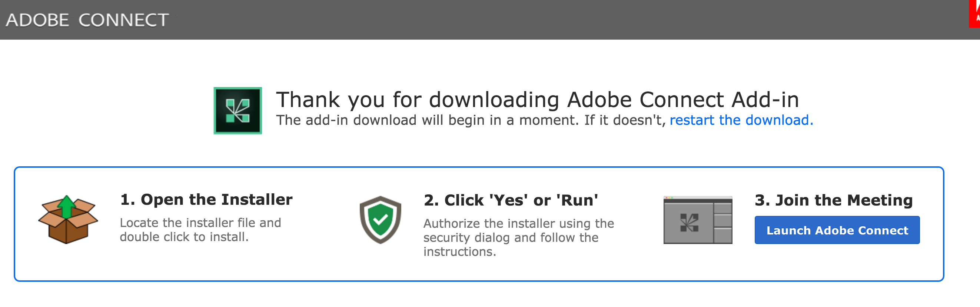This screenshot has width=980, height=307.
Task: Click the meeting window thumbnail icon
Action: pos(697,220)
